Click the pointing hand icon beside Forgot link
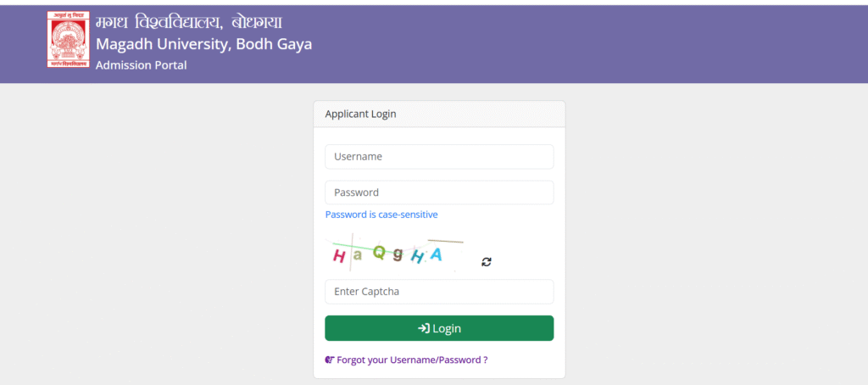The width and height of the screenshot is (868, 385). point(330,360)
